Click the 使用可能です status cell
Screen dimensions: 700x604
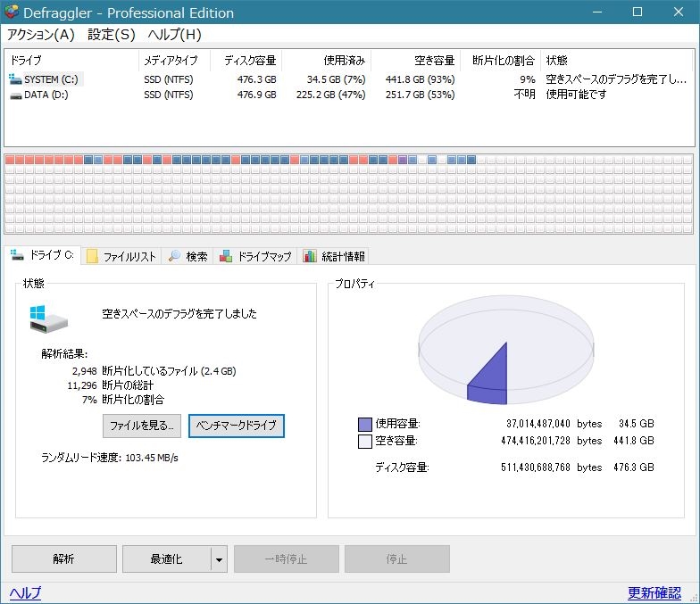577,95
